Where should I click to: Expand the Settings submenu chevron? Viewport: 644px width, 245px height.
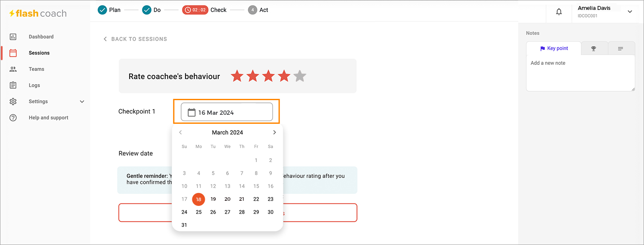tap(82, 101)
